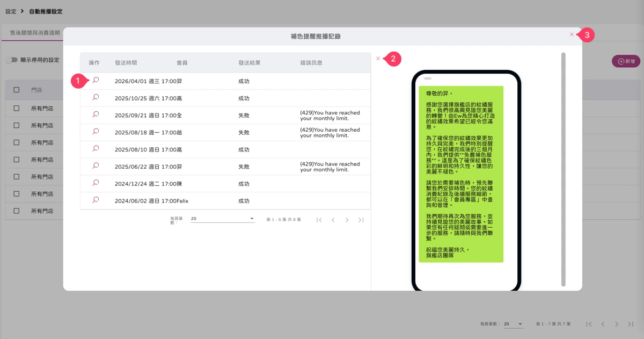Click the dialog vertical scrollbar
This screenshot has width=644, height=339.
[x=563, y=169]
